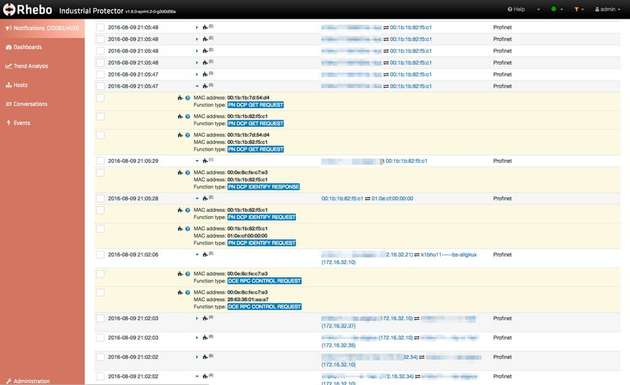Screen dimensions: 630x385
Task: Open the admin user dropdown
Action: (x=608, y=9)
